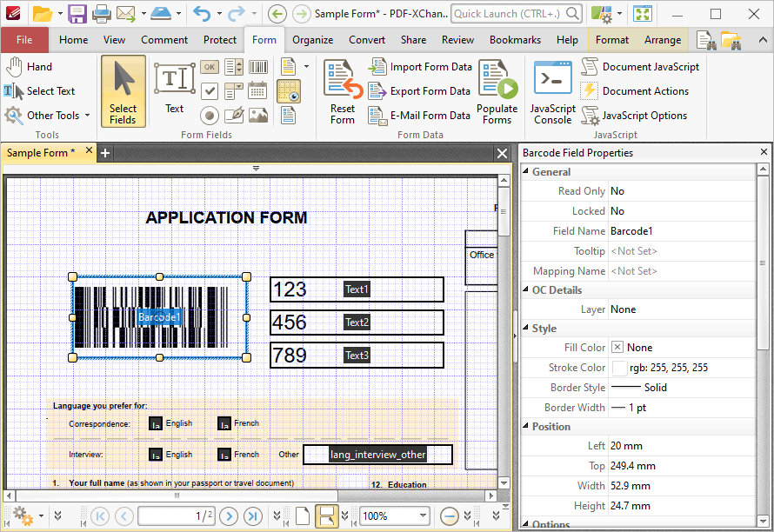The image size is (774, 532).
Task: Activate the Select Text tool
Action: (x=39, y=90)
